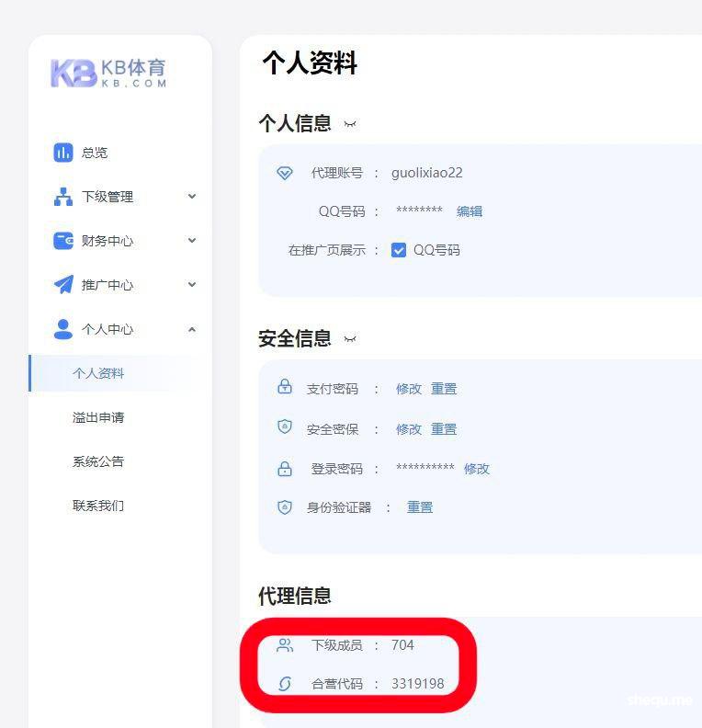Click the 合营代码 link icon
Screen dimensions: 702x728
(x=285, y=684)
